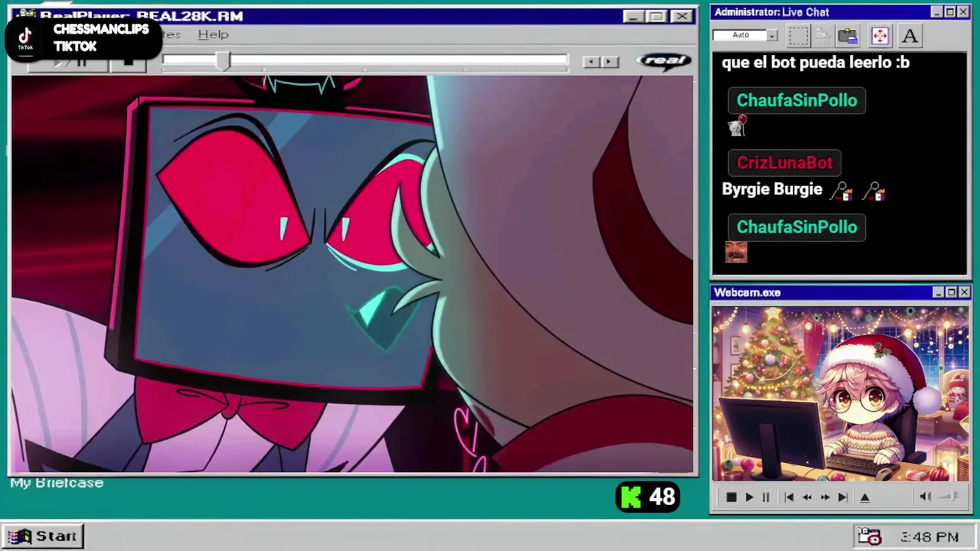The width and height of the screenshot is (980, 551).
Task: Click the Real logo in RealPlayer
Action: (665, 61)
